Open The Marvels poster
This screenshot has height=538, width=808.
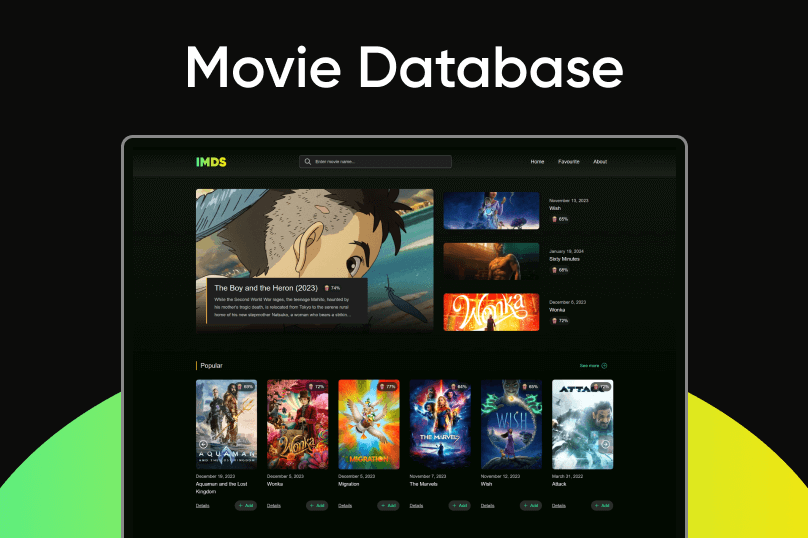click(440, 424)
